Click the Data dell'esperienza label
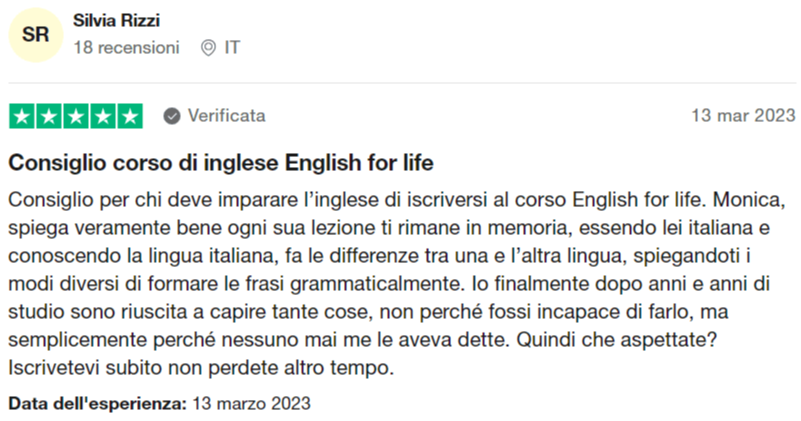801x421 pixels. [x=98, y=404]
